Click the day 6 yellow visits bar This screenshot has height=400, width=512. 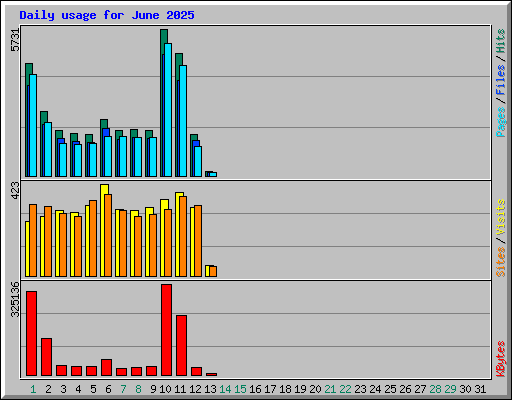(103, 230)
